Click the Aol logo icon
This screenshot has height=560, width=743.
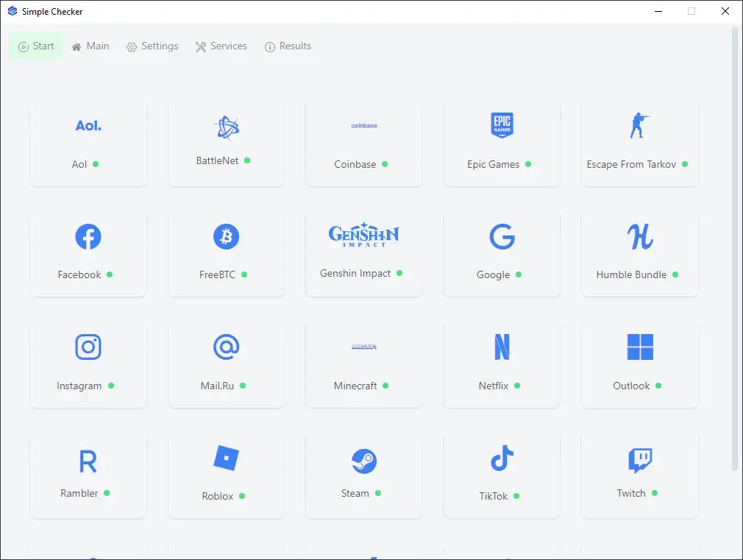coord(88,126)
